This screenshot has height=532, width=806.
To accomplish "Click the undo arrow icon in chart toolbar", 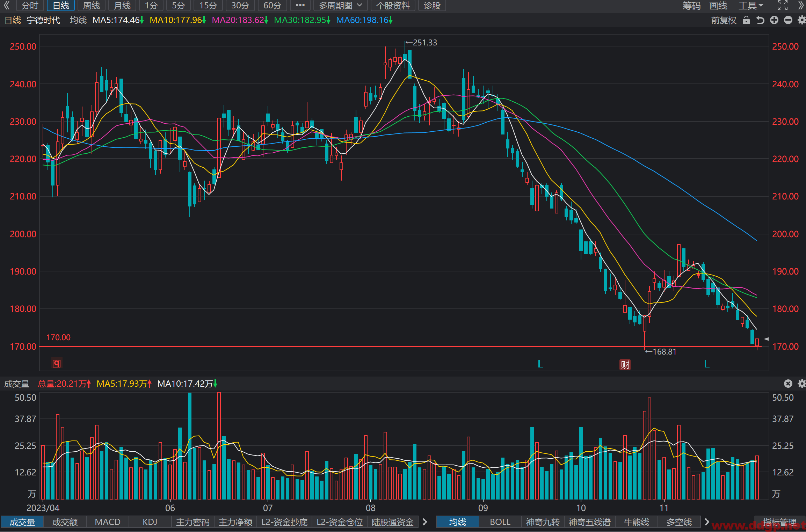I will point(760,20).
